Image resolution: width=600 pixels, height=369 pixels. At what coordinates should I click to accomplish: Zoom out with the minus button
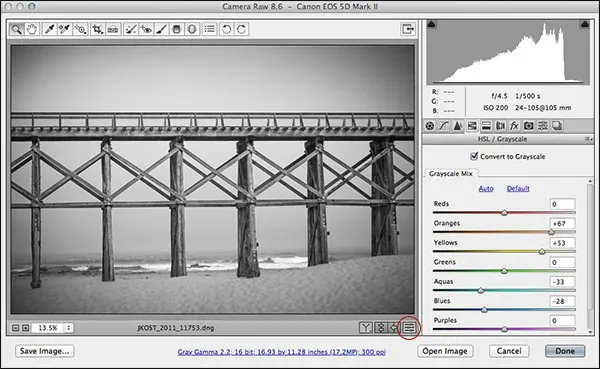point(15,328)
